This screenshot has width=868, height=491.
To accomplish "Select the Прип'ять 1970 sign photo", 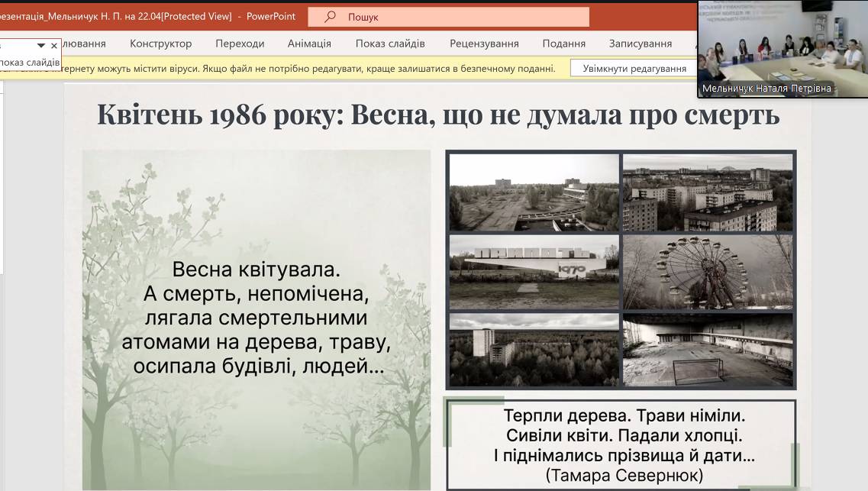I will [534, 271].
